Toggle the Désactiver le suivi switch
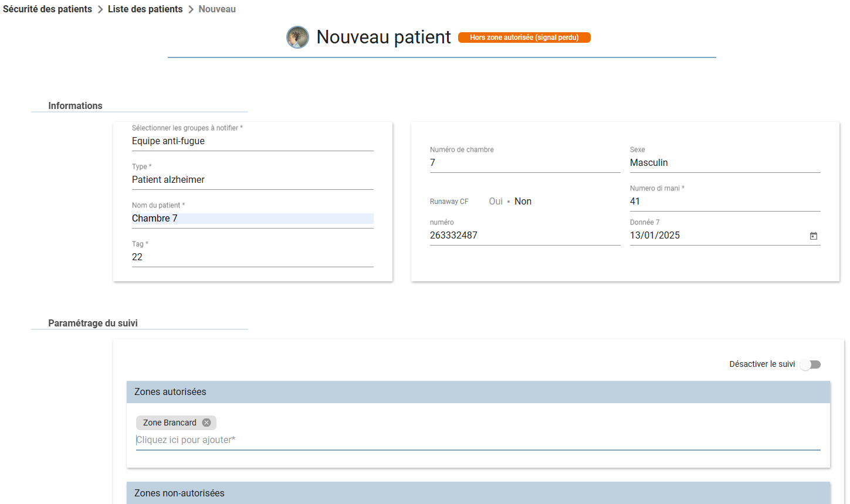850x504 pixels. (810, 365)
